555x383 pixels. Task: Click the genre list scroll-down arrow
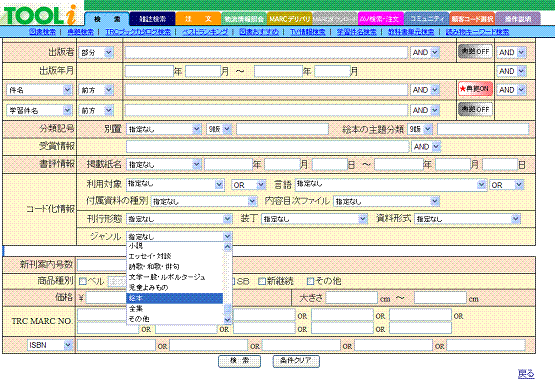coord(228,320)
